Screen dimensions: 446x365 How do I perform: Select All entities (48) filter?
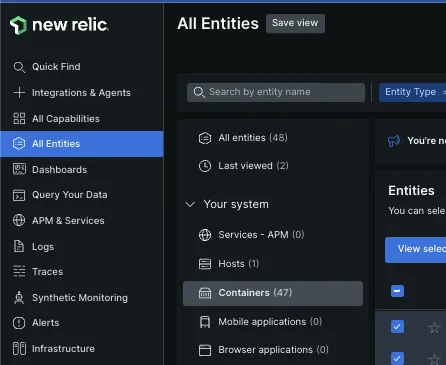coord(273,138)
